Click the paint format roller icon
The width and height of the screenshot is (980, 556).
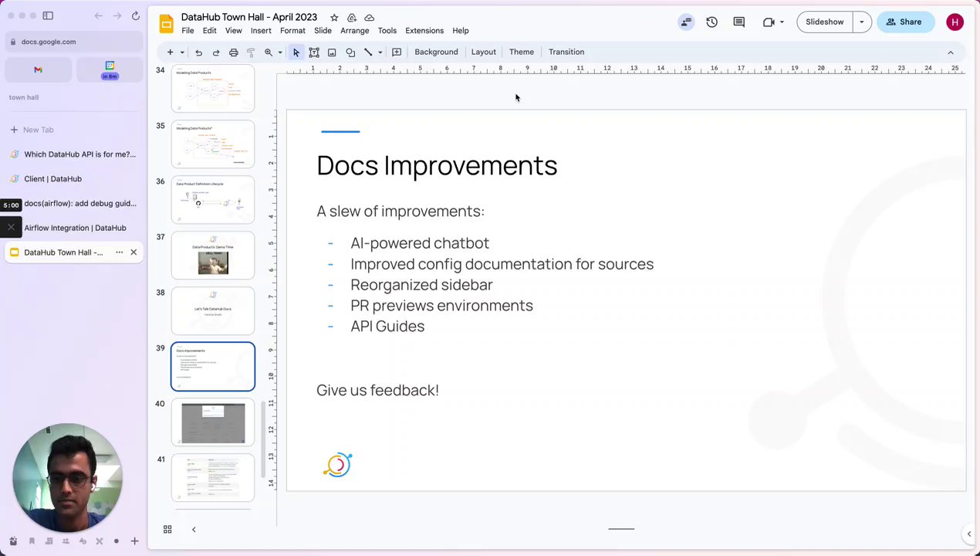tap(251, 53)
